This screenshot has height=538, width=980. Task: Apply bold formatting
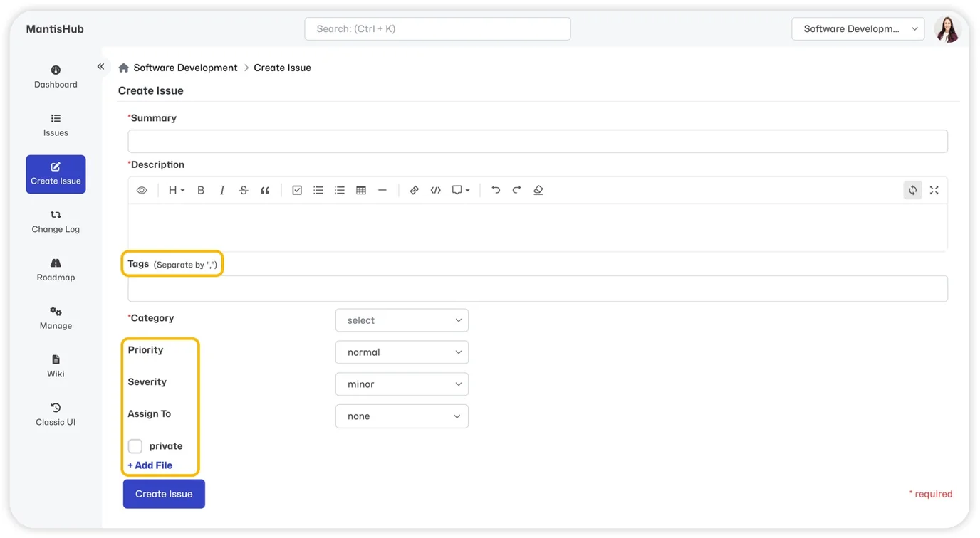click(x=201, y=191)
